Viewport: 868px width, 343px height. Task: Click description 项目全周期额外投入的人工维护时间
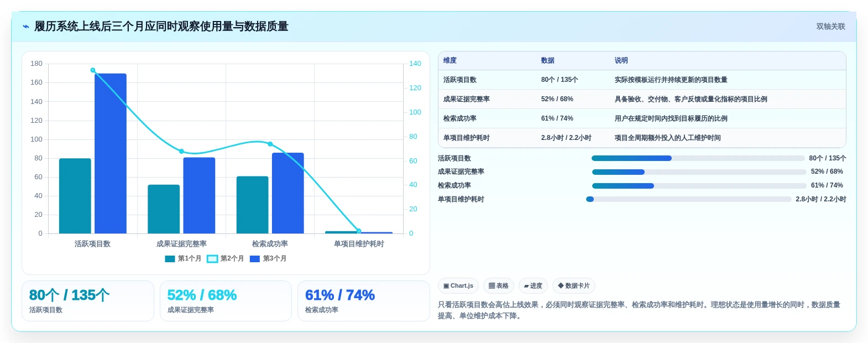coord(668,138)
